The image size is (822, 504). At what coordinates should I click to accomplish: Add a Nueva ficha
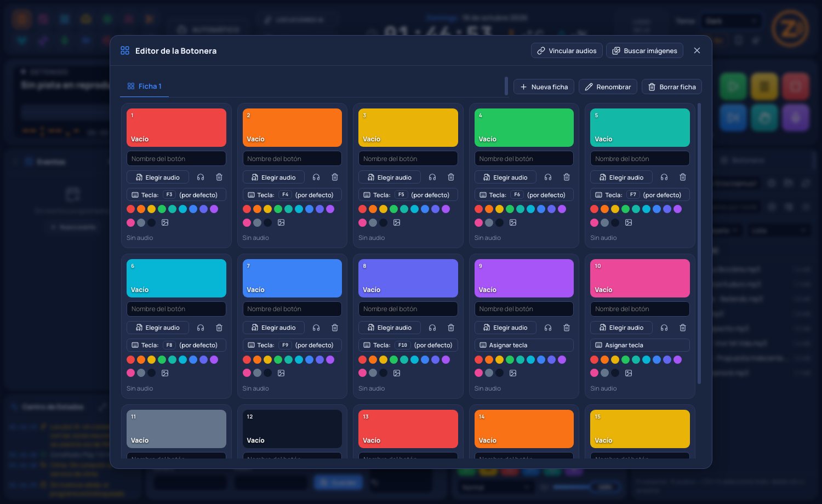pyautogui.click(x=544, y=87)
